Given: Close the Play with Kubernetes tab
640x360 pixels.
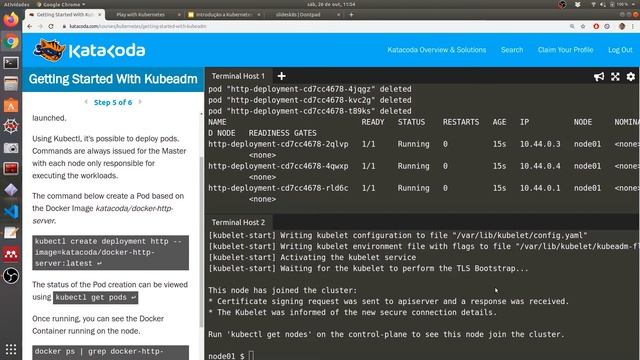Looking at the screenshot, I should [x=179, y=14].
